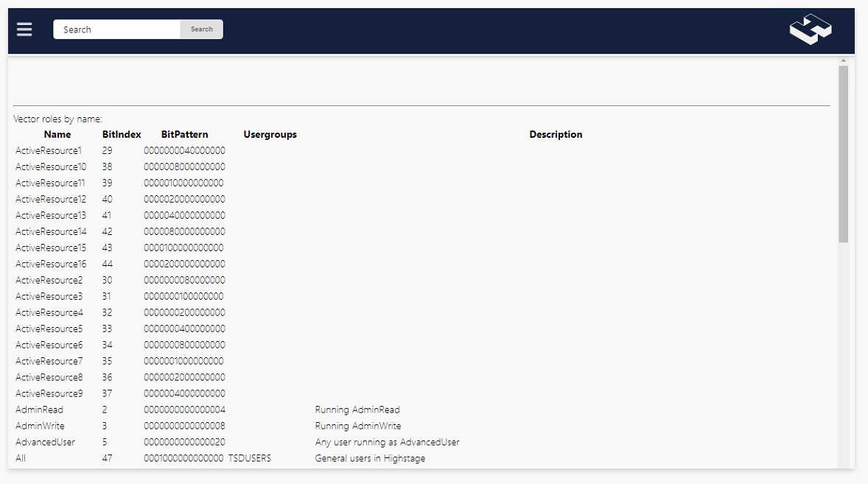Click 'Any user running as AdvancedUser' text
The image size is (868, 484).
pos(388,442)
